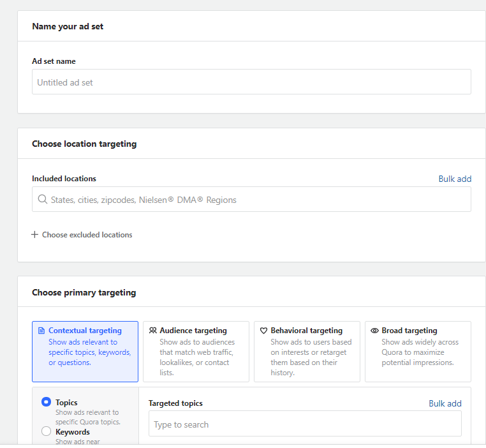486x448 pixels.
Task: Switch to the Broad targeting option
Action: click(x=418, y=352)
